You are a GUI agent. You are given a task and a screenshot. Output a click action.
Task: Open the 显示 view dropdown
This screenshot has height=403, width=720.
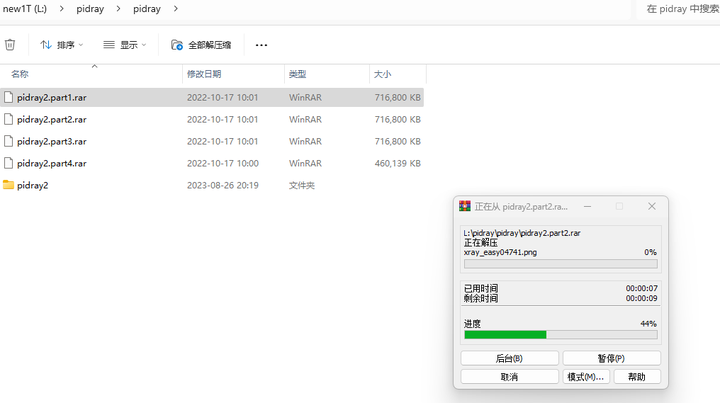coord(125,45)
